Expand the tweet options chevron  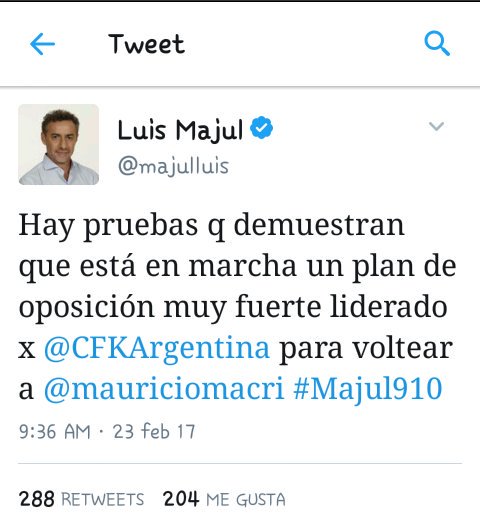point(436,126)
